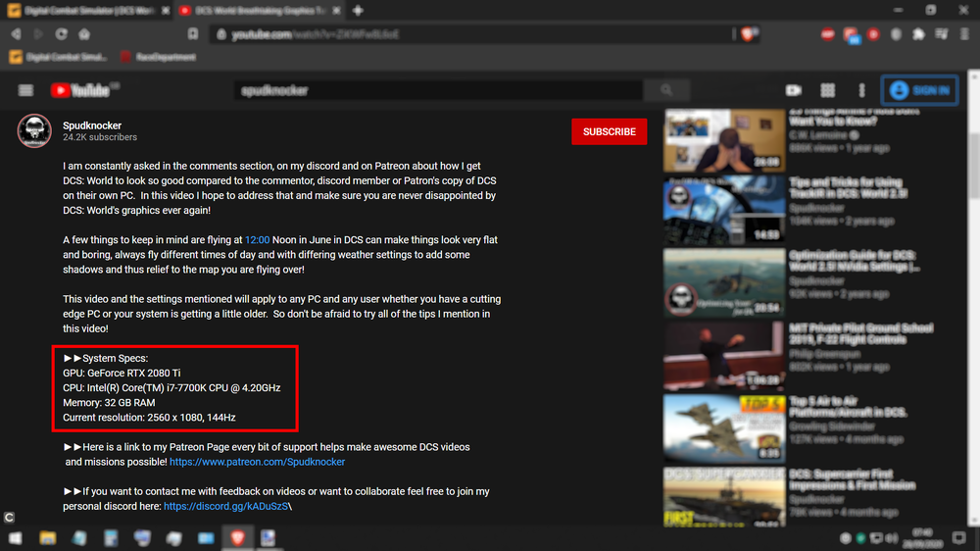Go to YouTube home via logo
Image resolution: width=980 pixels, height=551 pixels.
click(81, 90)
